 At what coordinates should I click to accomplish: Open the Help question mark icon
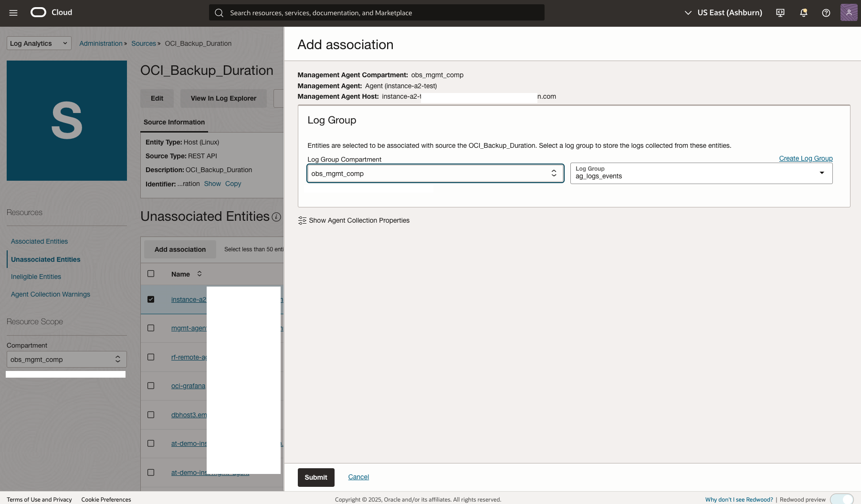coord(826,12)
